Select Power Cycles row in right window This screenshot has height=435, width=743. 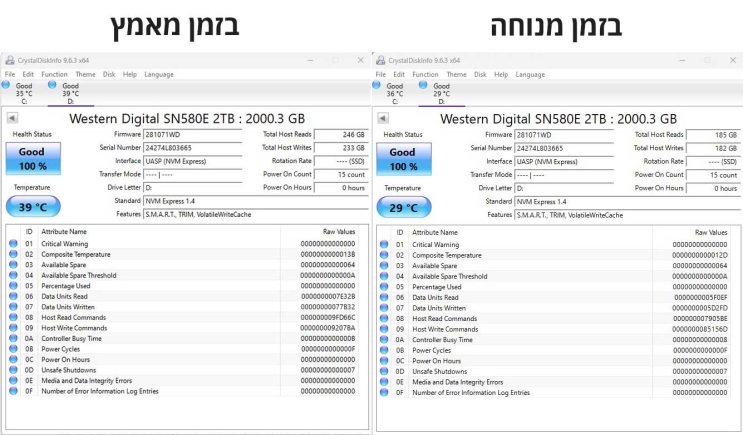click(x=553, y=350)
